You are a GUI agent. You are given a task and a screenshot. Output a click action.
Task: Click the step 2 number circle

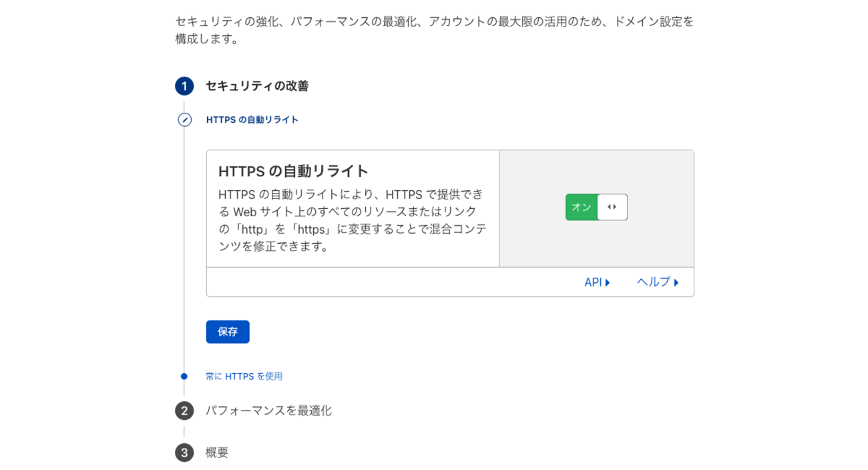[184, 411]
